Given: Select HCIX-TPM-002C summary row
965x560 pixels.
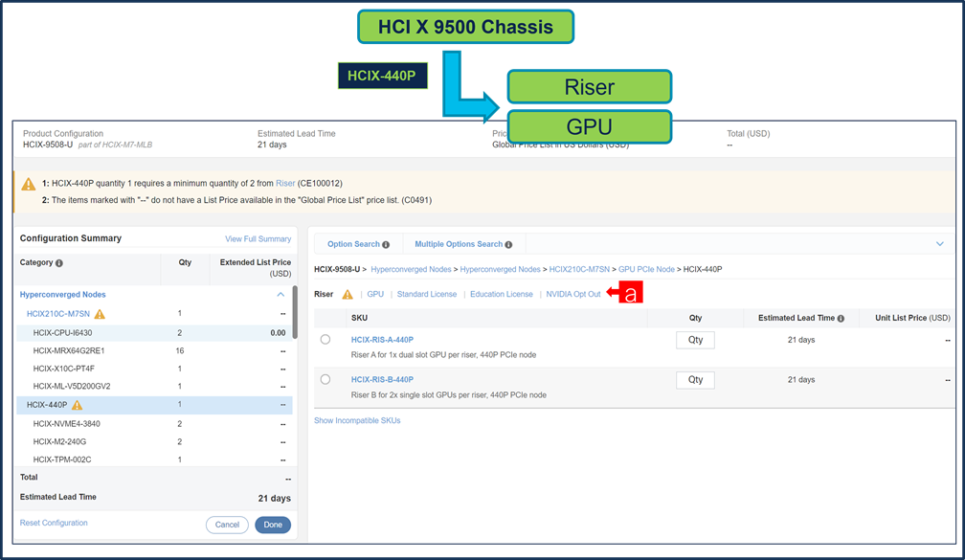Looking at the screenshot, I should [154, 459].
